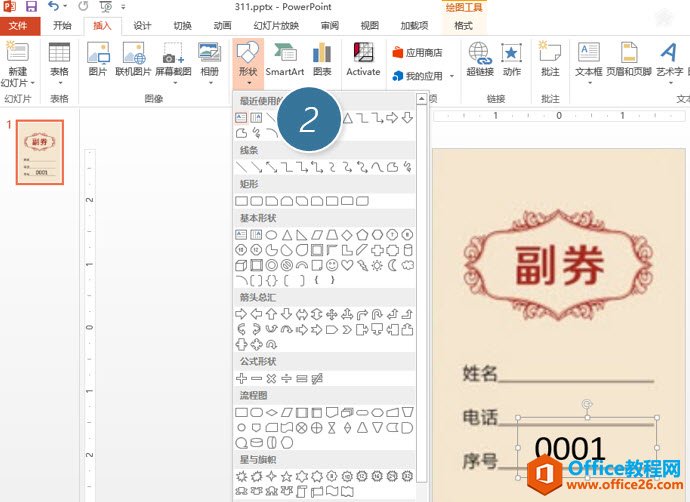The height and width of the screenshot is (502, 690).
Task: Click the 图表 (Chart) icon
Action: pos(322,59)
